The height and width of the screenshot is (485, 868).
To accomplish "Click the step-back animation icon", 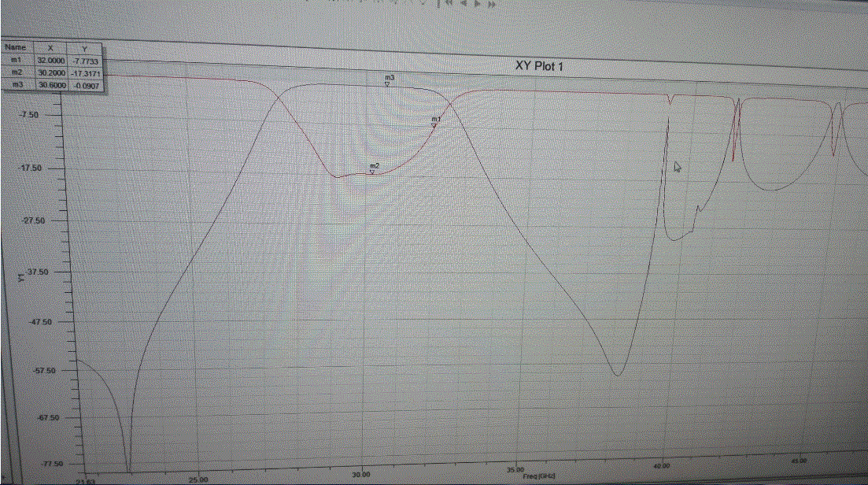I will (x=464, y=3).
